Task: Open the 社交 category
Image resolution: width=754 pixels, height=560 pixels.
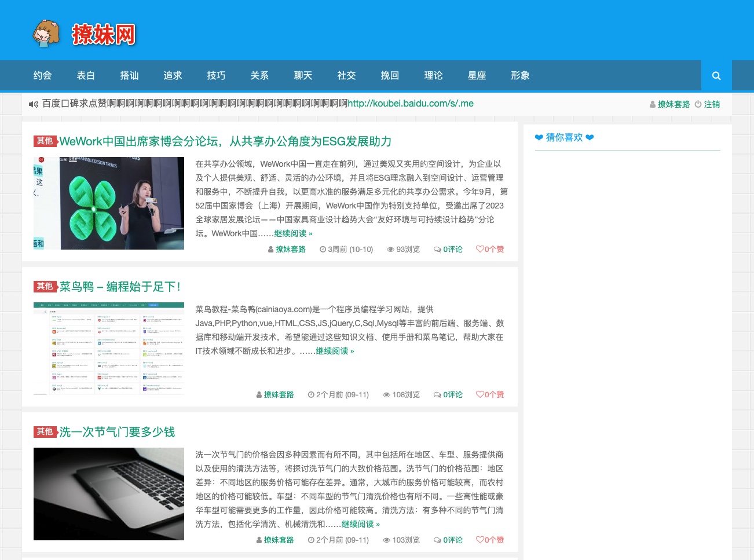Action: (346, 75)
